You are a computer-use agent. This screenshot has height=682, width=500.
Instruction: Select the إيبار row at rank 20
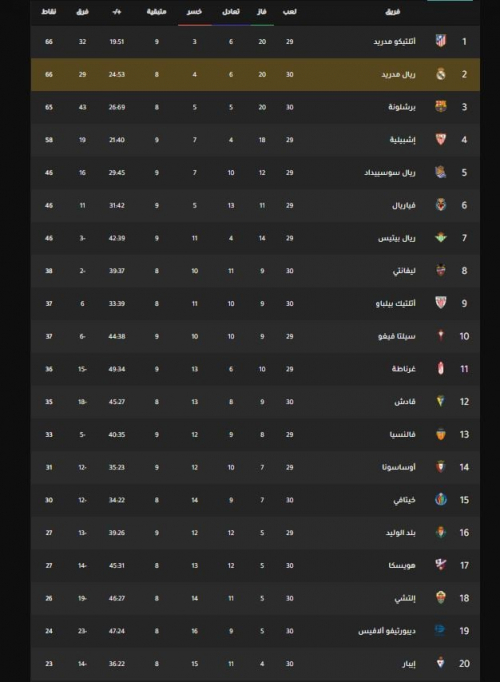(255, 664)
